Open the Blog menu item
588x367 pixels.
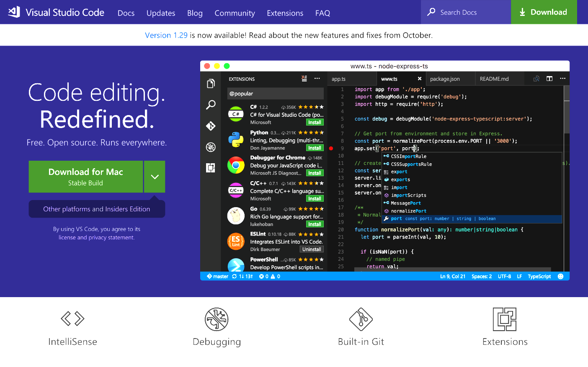pos(195,13)
